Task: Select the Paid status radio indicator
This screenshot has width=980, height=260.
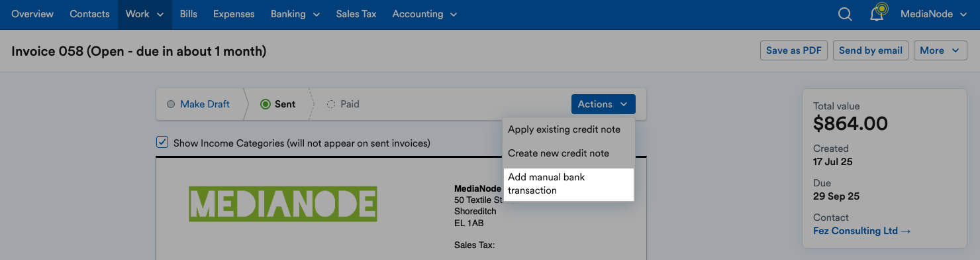Action: click(331, 104)
